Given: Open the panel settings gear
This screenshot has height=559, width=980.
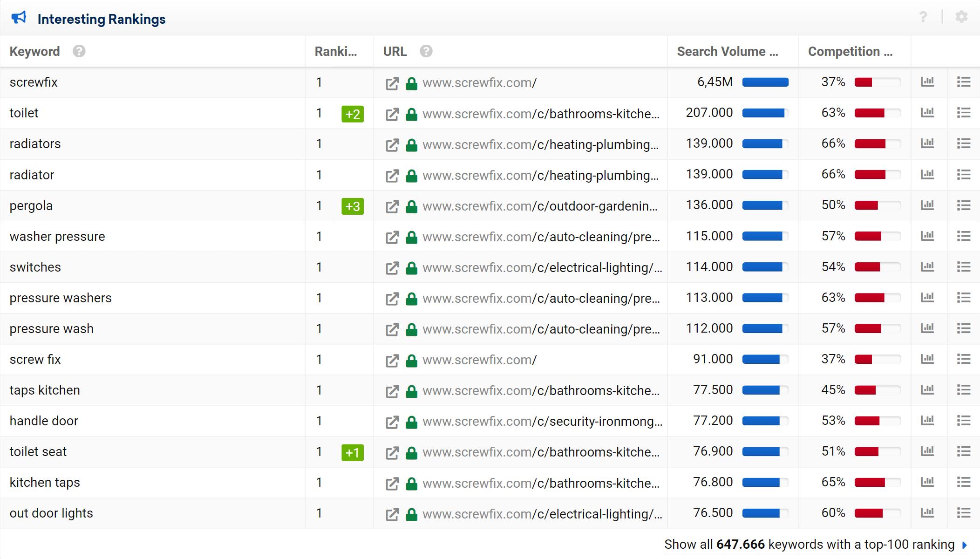Looking at the screenshot, I should coord(961,17).
